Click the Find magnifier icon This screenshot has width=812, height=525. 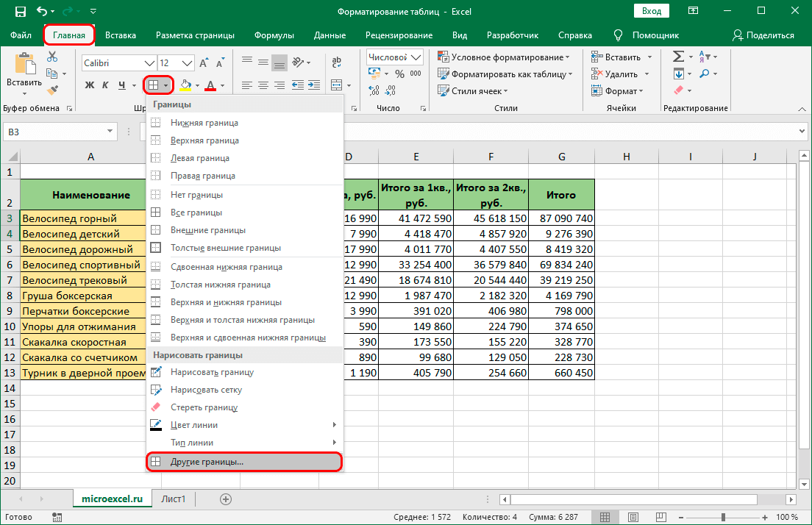(704, 74)
